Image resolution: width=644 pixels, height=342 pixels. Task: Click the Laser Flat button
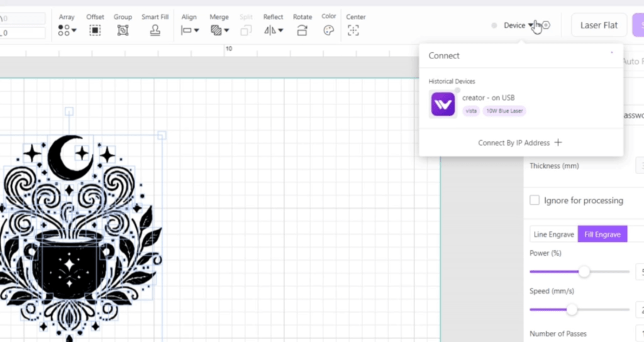(599, 25)
